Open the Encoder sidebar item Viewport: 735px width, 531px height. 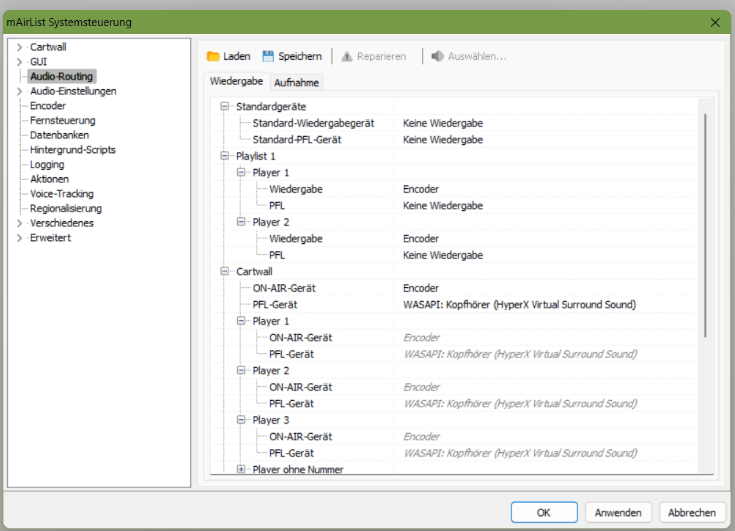click(x=48, y=106)
